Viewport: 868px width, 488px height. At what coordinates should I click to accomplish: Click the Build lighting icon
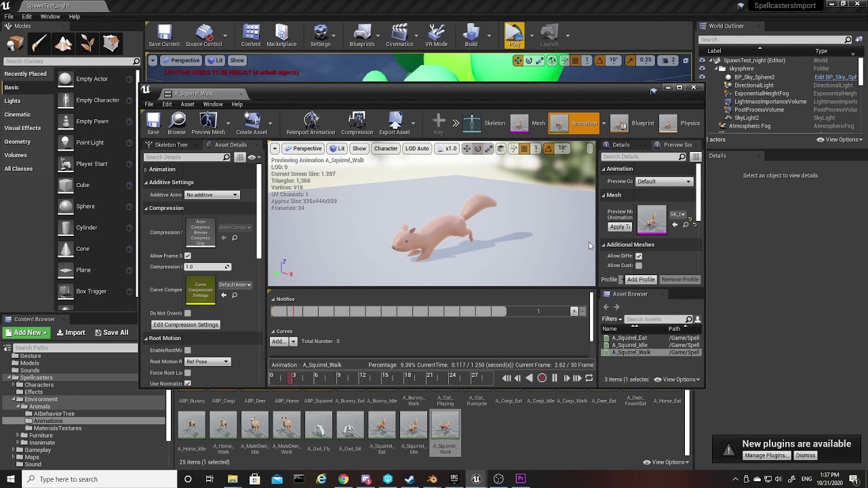coord(471,36)
